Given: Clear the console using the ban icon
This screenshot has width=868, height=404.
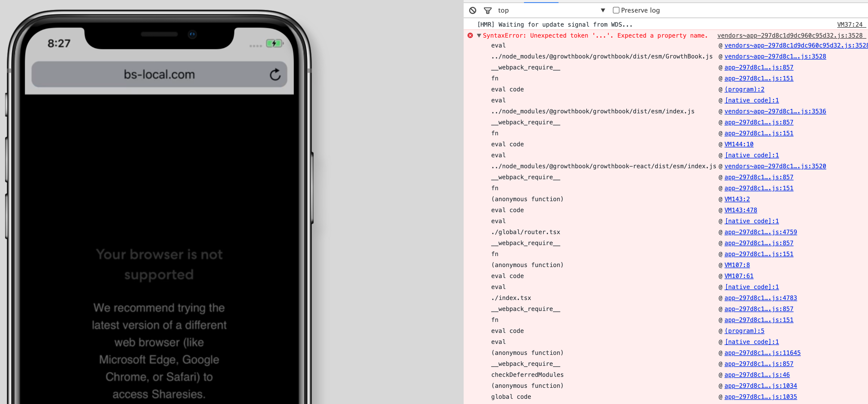Looking at the screenshot, I should [x=472, y=10].
